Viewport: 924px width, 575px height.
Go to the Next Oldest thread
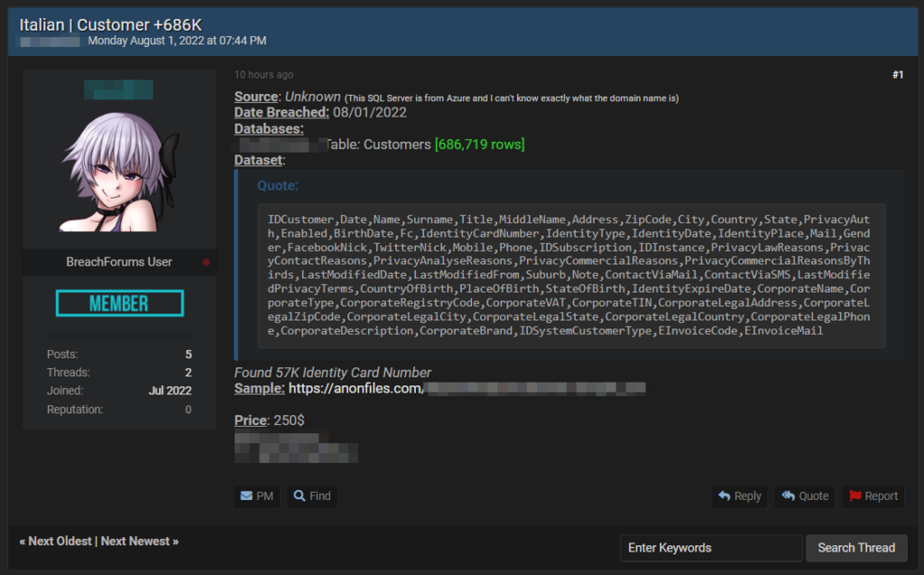(60, 542)
